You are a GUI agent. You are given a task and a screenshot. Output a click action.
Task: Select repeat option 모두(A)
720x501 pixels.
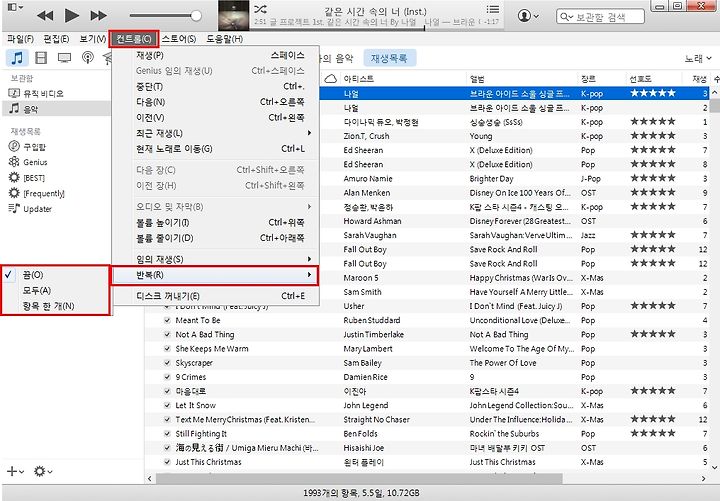point(56,291)
